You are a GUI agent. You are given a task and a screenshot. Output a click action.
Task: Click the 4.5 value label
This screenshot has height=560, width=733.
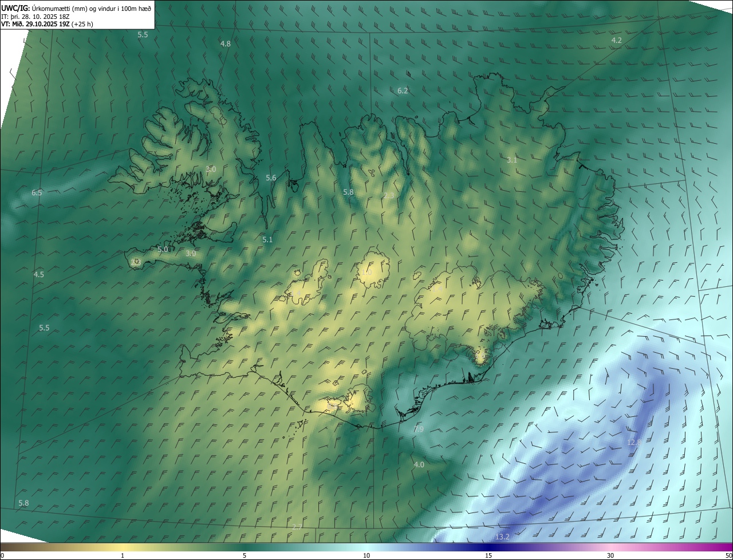click(38, 275)
